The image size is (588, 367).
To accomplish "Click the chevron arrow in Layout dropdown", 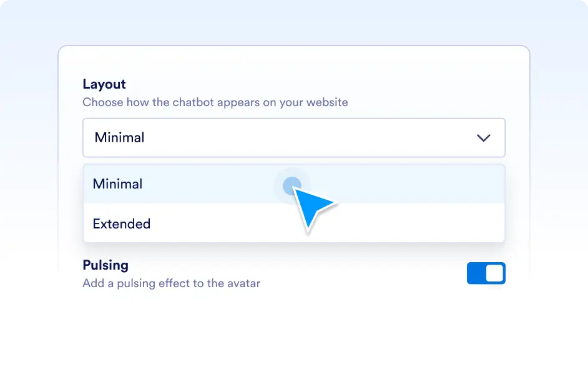I will [483, 138].
